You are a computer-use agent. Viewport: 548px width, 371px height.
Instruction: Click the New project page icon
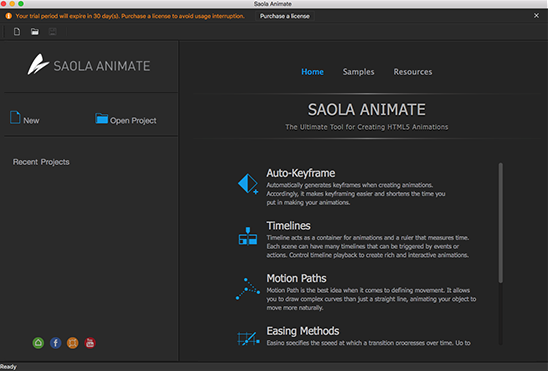pos(15,117)
